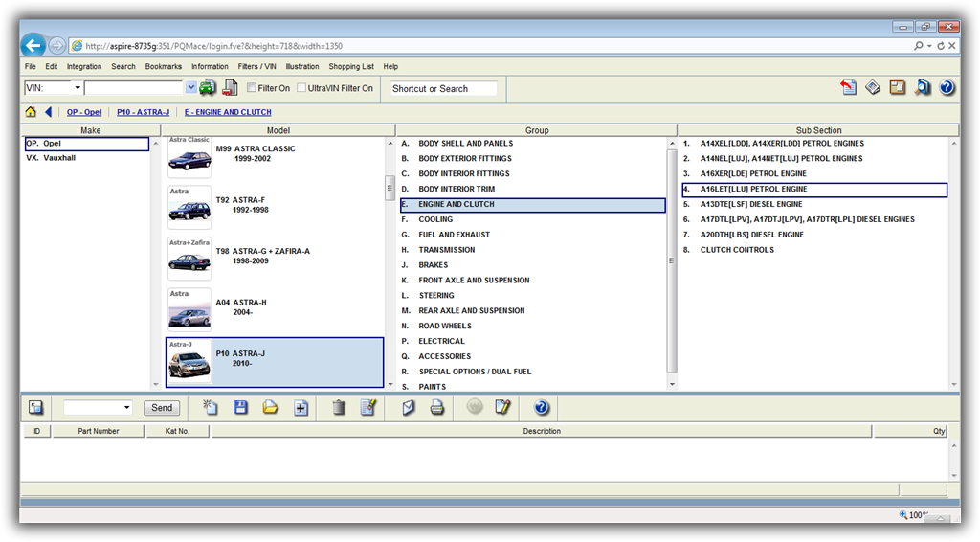Open the Filters / VIN menu

tap(256, 66)
